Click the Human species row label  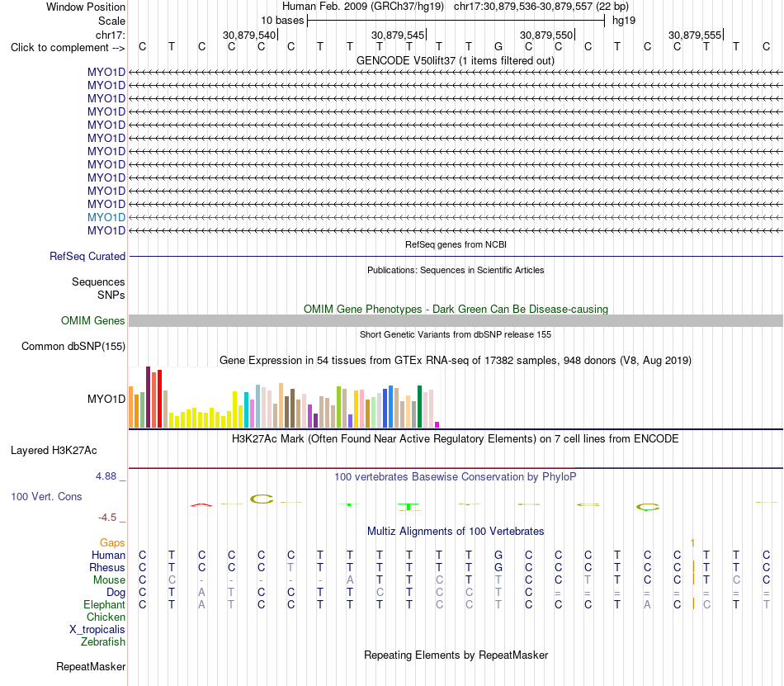coord(108,555)
